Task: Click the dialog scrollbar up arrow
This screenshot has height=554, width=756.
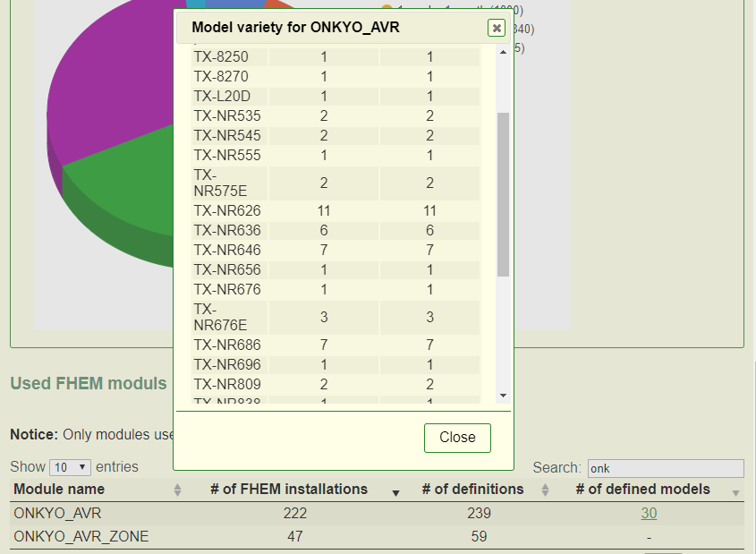Action: click(x=504, y=52)
